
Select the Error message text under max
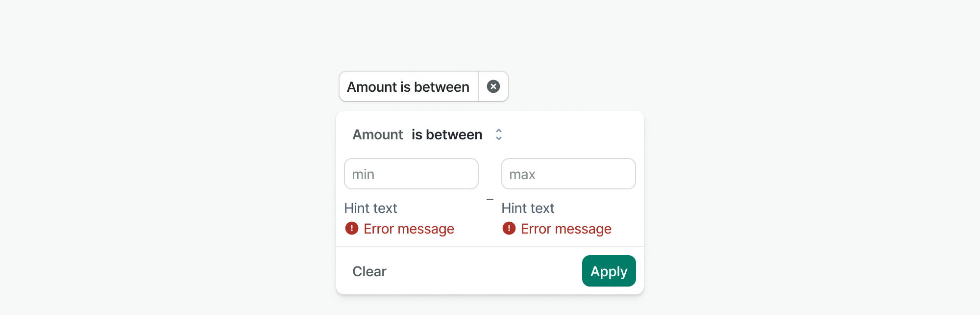pyautogui.click(x=566, y=229)
